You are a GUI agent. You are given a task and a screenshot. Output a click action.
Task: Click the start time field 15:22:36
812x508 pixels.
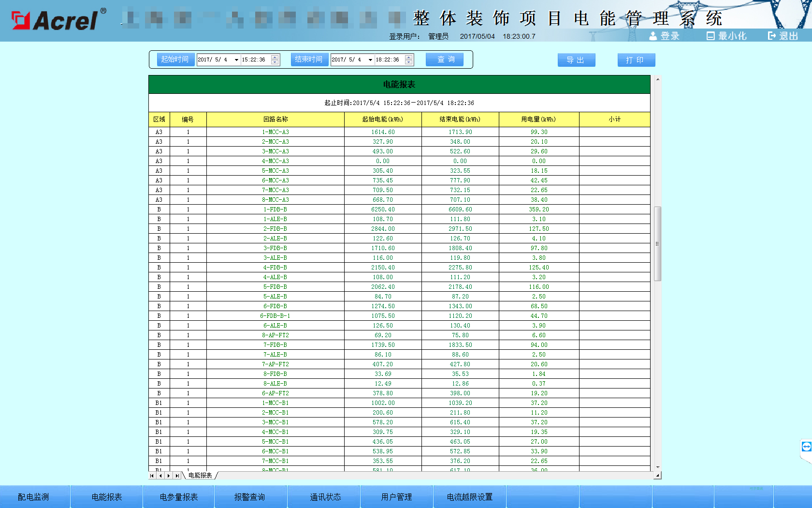(x=254, y=60)
